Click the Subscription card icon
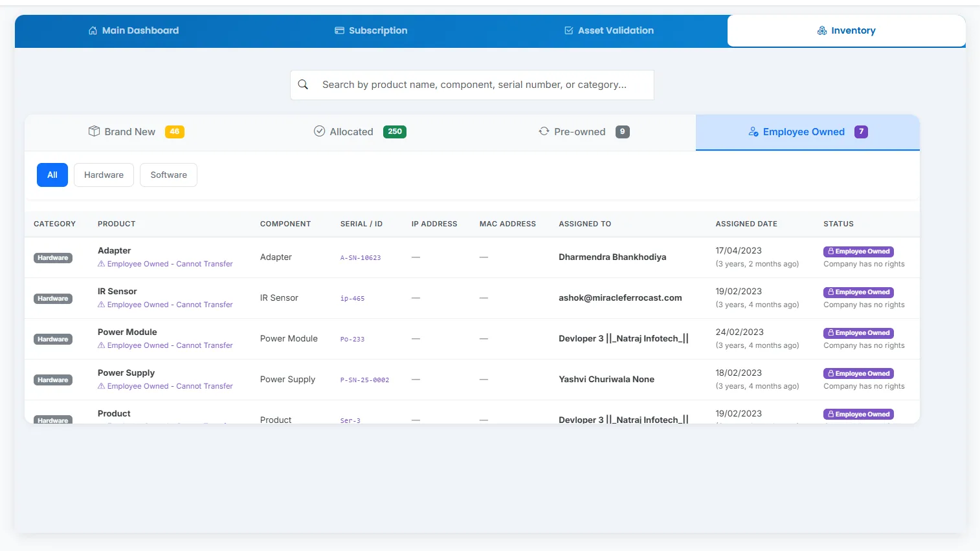Screen dimensions: 980x551 click(x=339, y=30)
